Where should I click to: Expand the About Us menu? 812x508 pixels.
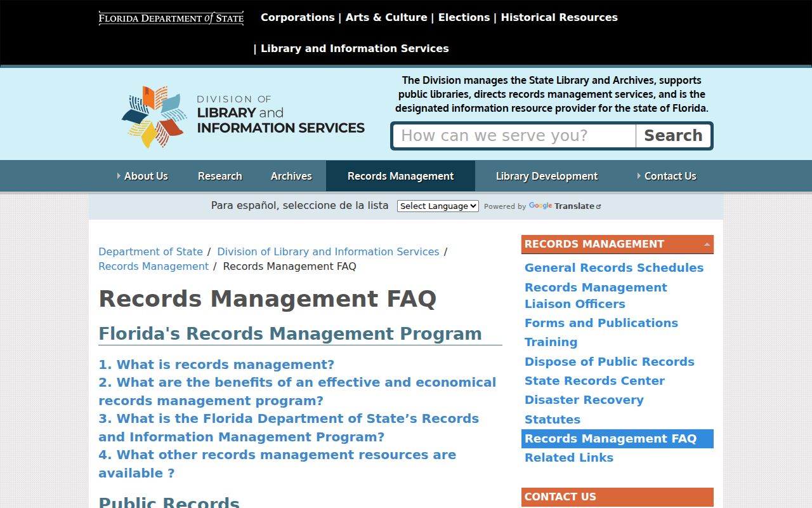pos(143,176)
